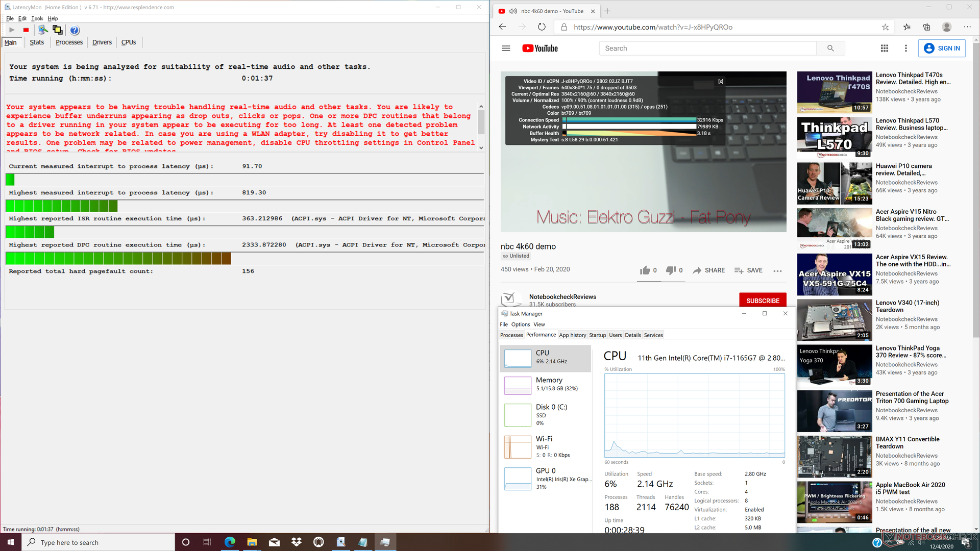This screenshot has width=980, height=551.
Task: Open Task Manager Options menu
Action: [521, 324]
